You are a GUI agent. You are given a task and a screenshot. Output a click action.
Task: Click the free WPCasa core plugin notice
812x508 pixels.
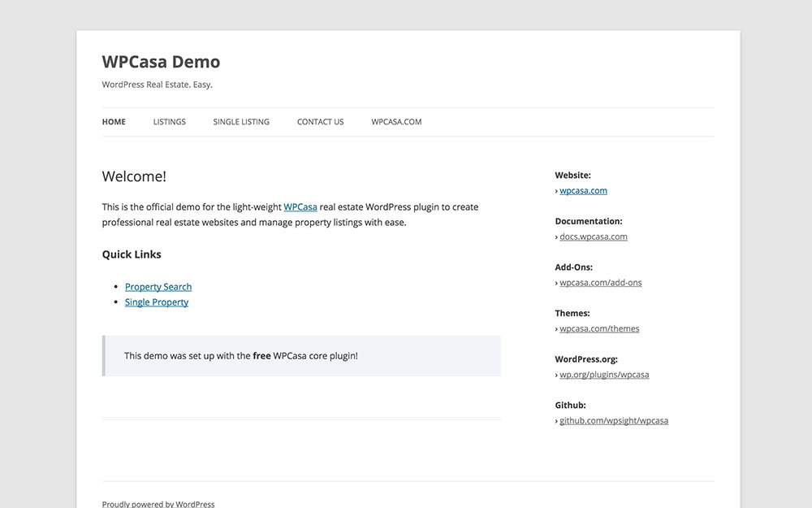(301, 356)
